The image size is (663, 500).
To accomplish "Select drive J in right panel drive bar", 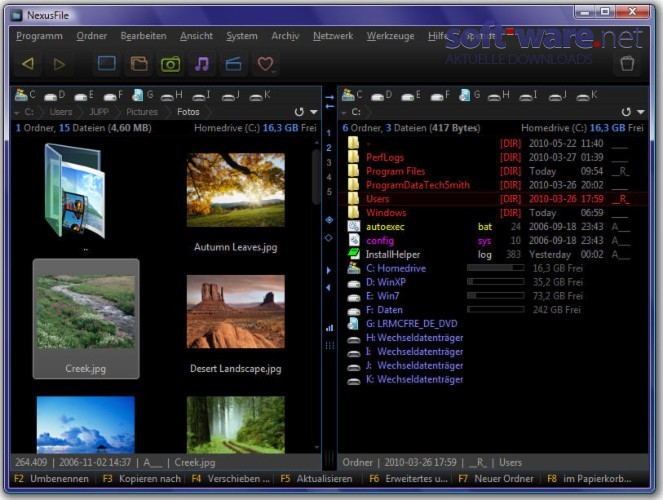I will click(559, 95).
